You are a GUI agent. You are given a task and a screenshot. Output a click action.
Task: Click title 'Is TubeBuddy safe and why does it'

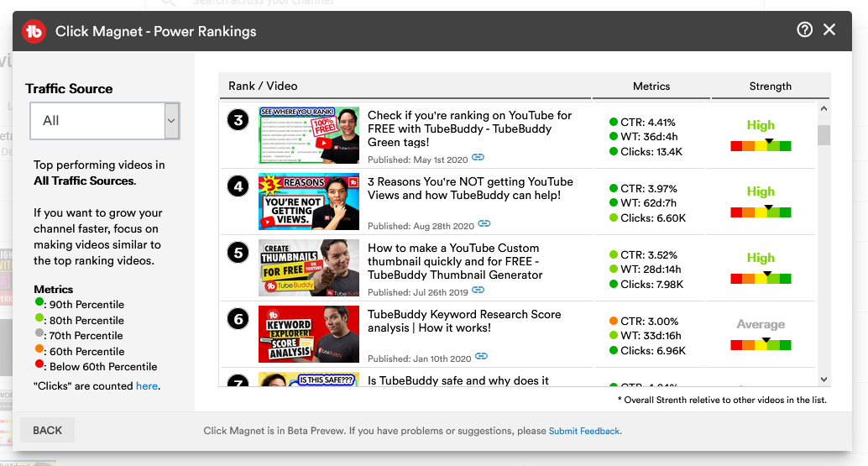tap(458, 380)
